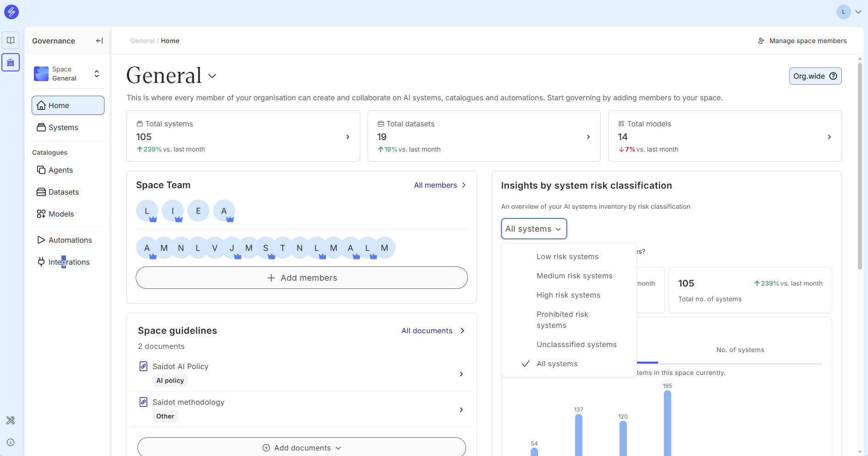Click the info icon at bottom left
Image resolution: width=868 pixels, height=456 pixels.
[11, 442]
